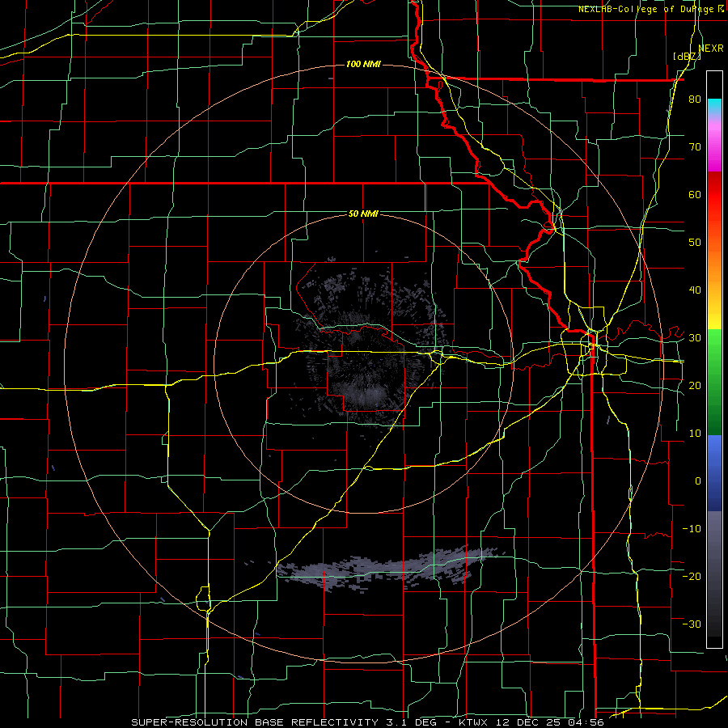The image size is (728, 728).
Task: Click the "50 NMI" range ring label
Action: click(363, 214)
